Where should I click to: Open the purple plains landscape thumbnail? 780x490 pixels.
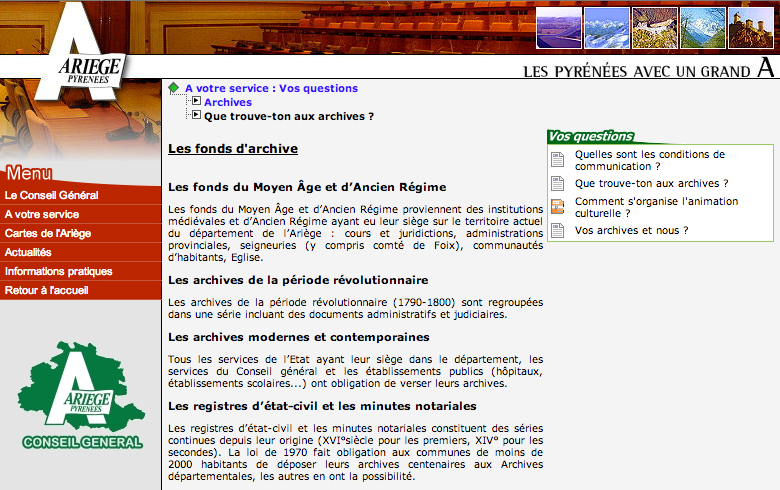click(x=559, y=28)
